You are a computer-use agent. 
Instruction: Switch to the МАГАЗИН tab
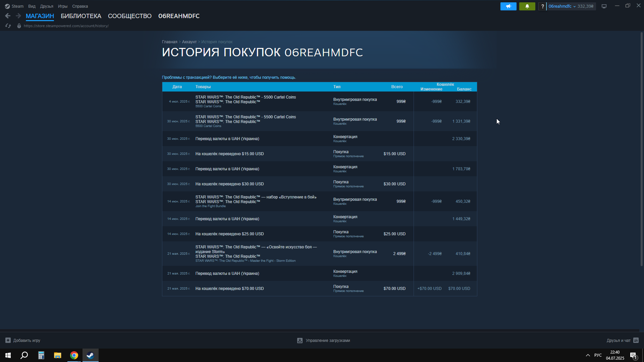pos(40,16)
